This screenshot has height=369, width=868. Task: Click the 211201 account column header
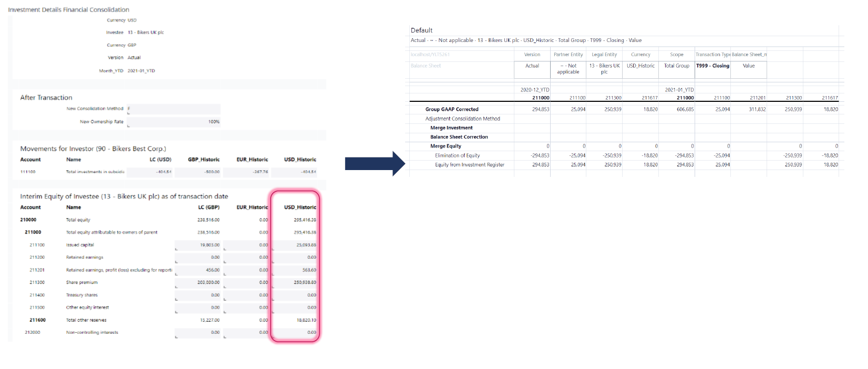point(757,98)
